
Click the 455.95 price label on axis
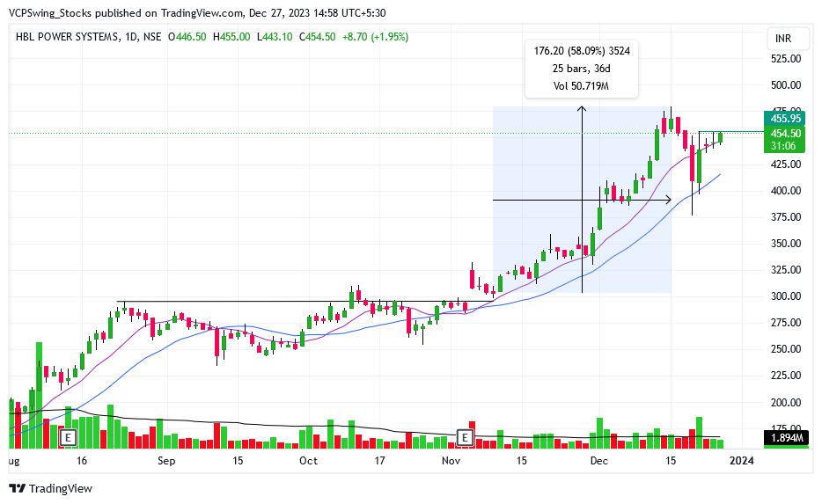point(785,119)
